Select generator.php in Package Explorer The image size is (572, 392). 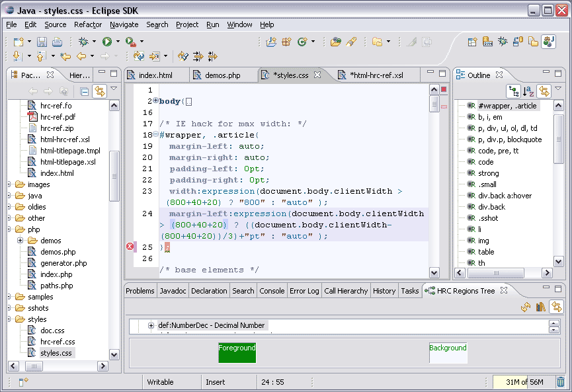[x=63, y=263]
